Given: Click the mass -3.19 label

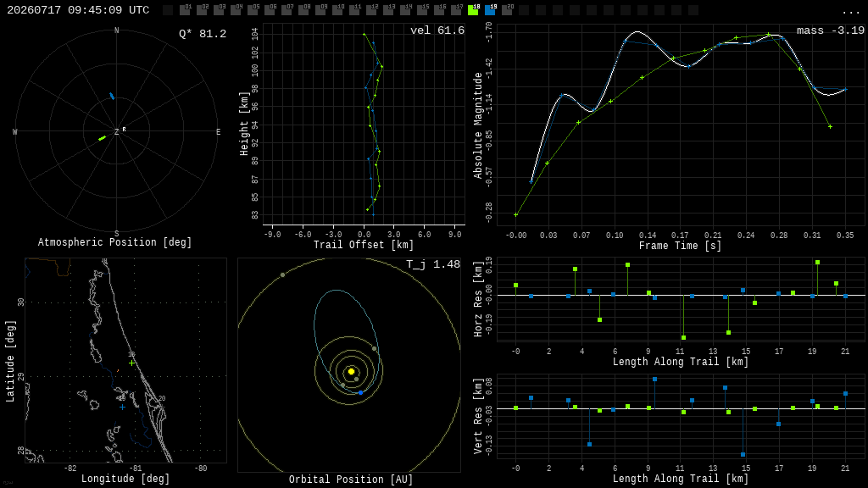Looking at the screenshot, I should coord(831,30).
